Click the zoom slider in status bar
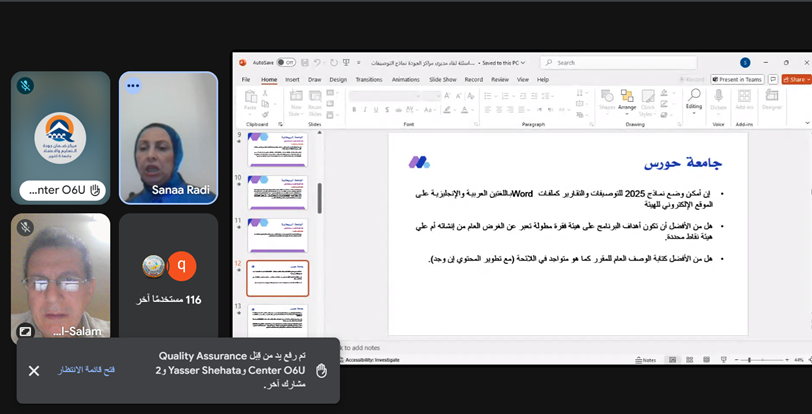The image size is (812, 414). (762, 360)
